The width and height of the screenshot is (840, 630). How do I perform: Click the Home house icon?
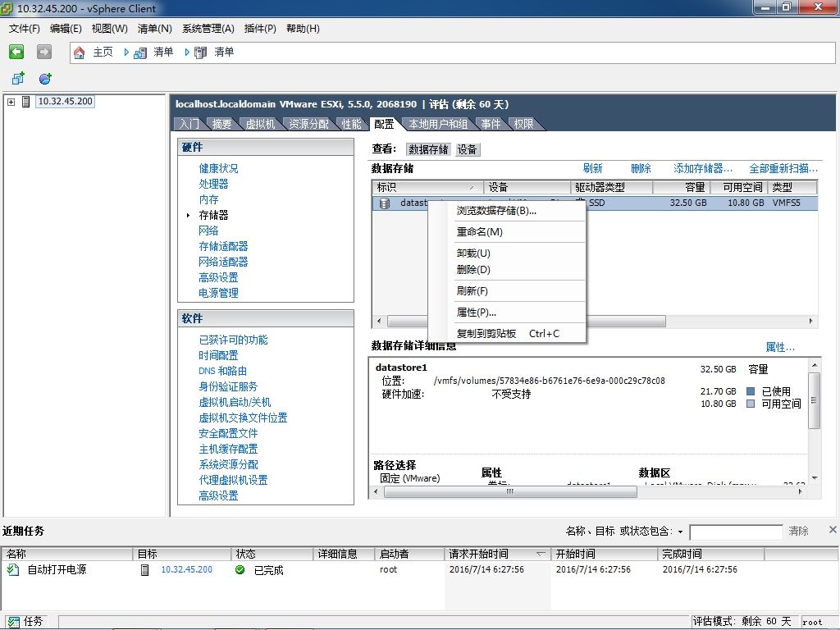[80, 52]
